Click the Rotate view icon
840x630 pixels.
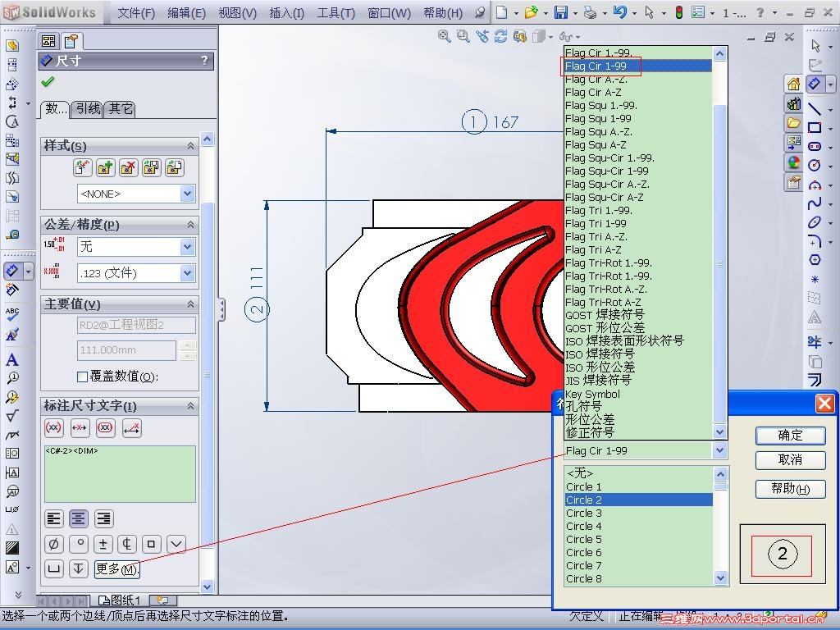tap(501, 36)
